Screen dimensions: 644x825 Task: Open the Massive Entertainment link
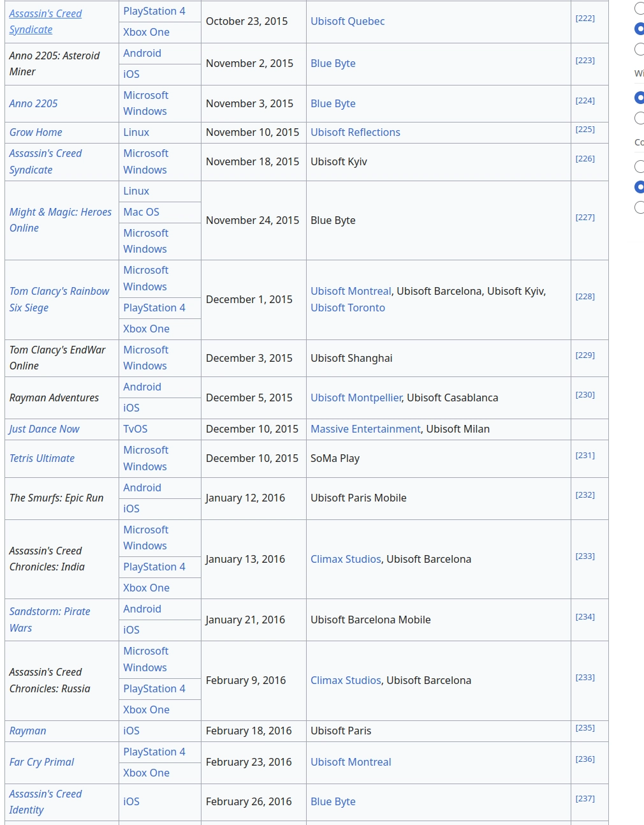tap(365, 429)
